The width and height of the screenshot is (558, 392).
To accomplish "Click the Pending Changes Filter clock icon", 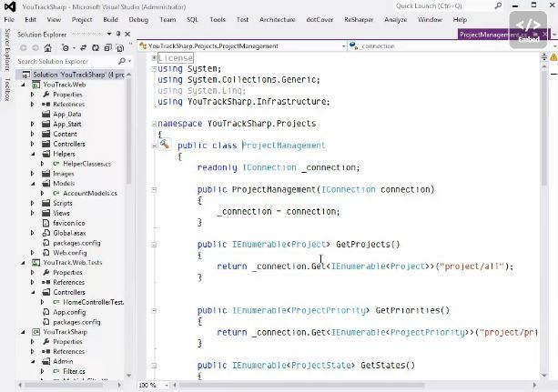I will pyautogui.click(x=66, y=47).
